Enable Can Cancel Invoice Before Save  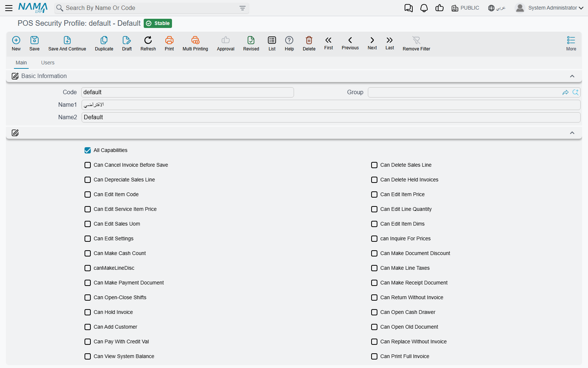tap(87, 165)
